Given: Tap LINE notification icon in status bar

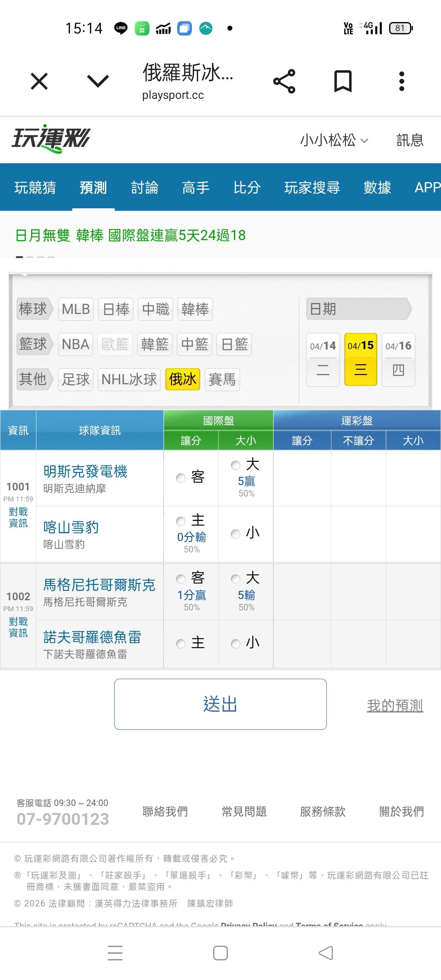Looking at the screenshot, I should [121, 28].
